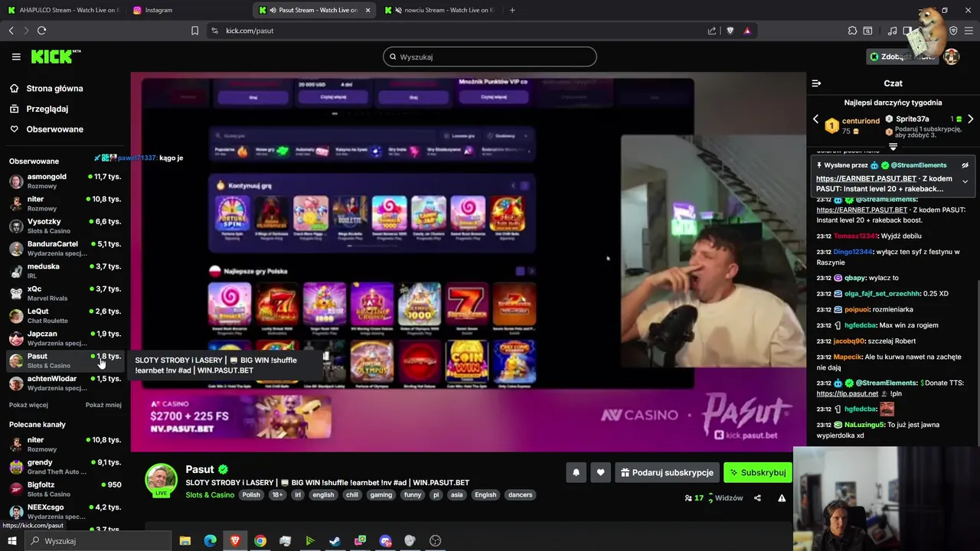This screenshot has height=551, width=980.
Task: Click the browser back arrow
Action: tap(11, 31)
